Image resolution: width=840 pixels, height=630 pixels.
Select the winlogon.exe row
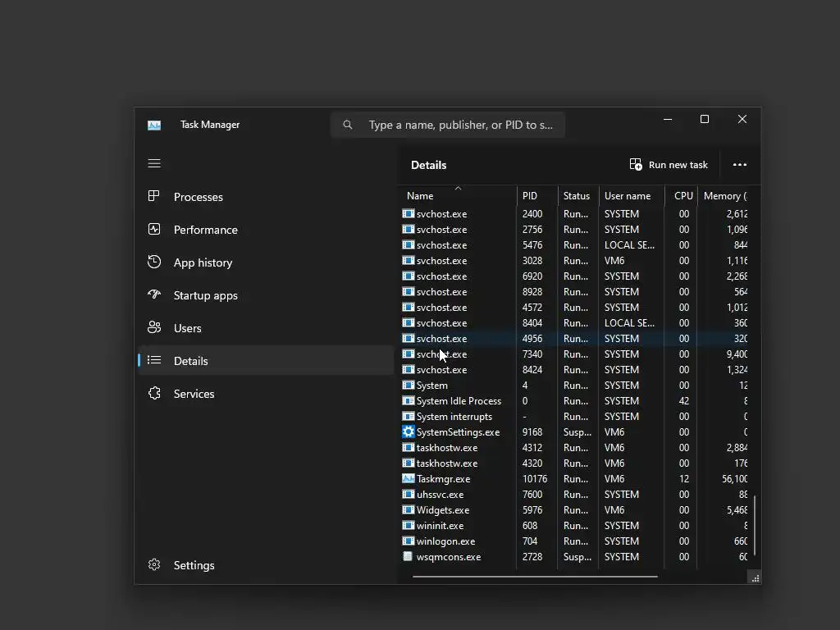[574, 541]
